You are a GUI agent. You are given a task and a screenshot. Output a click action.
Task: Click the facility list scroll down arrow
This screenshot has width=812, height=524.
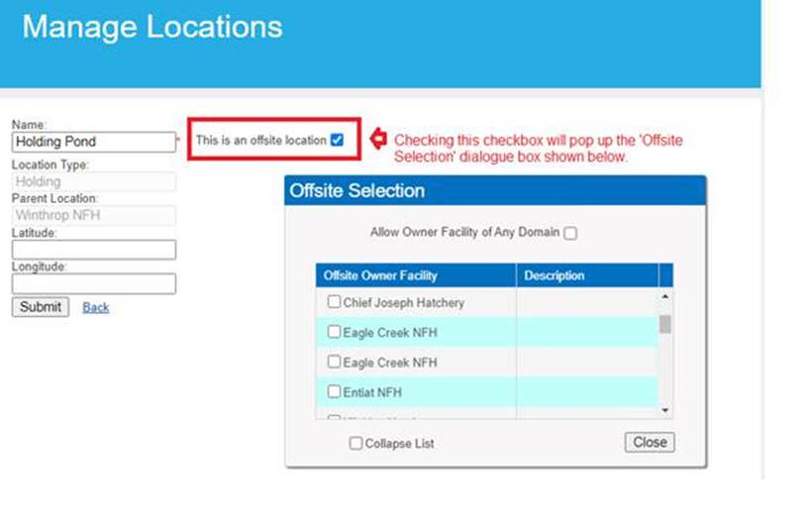point(665,410)
